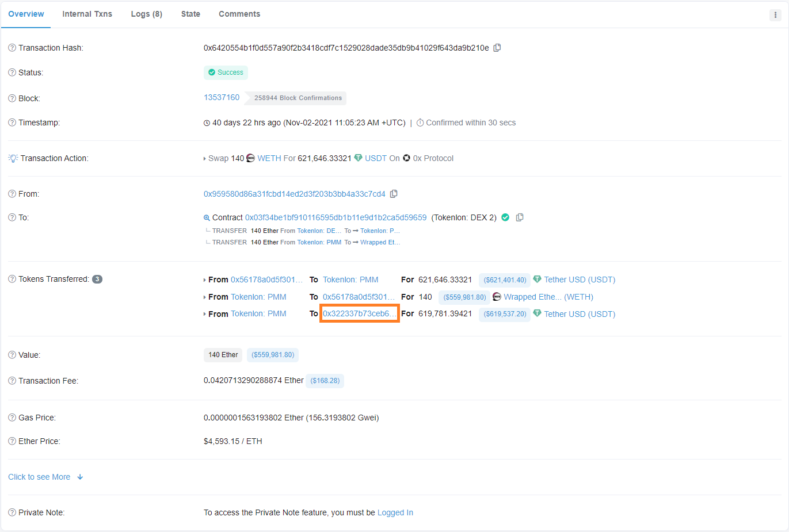Click help icon beside Tokens Transferred
Viewport: 789px width, 532px height.
[x=12, y=279]
